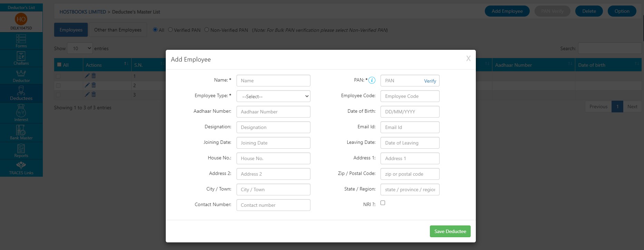Click the Add Employee button

tap(507, 11)
